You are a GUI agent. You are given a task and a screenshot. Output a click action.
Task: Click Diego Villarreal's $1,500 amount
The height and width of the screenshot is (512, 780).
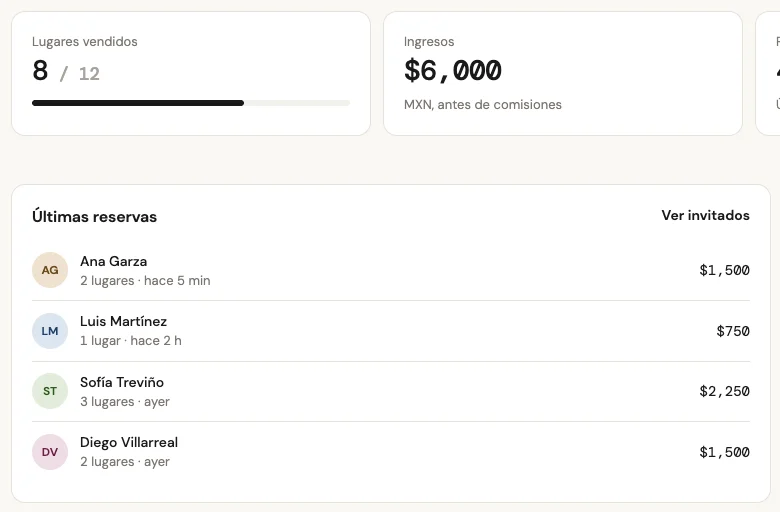pos(724,452)
